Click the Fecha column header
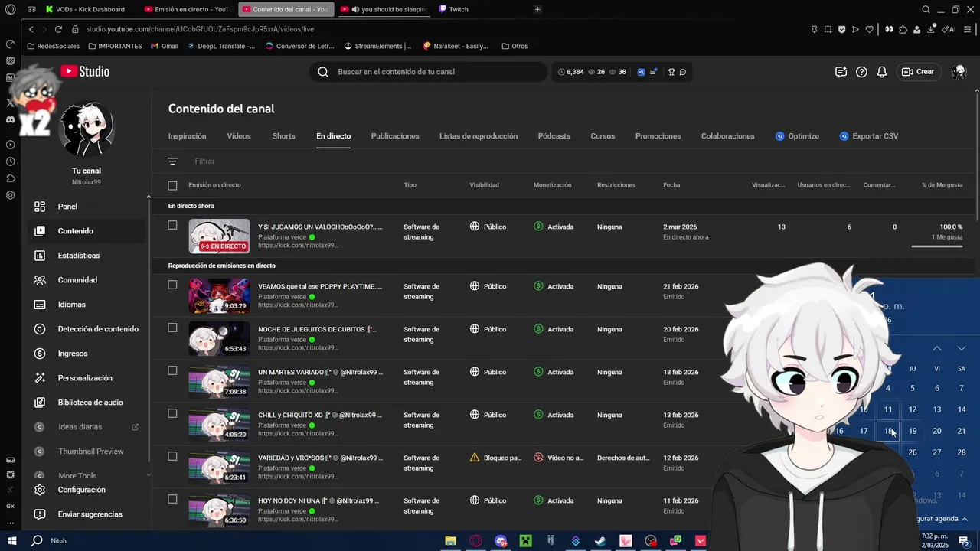 [671, 185]
